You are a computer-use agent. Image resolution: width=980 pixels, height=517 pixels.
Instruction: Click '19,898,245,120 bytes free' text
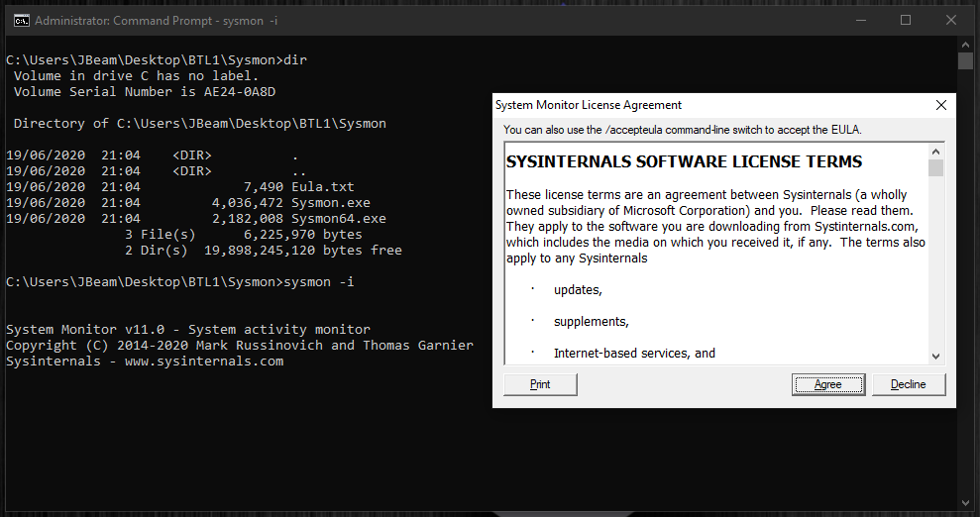point(303,251)
